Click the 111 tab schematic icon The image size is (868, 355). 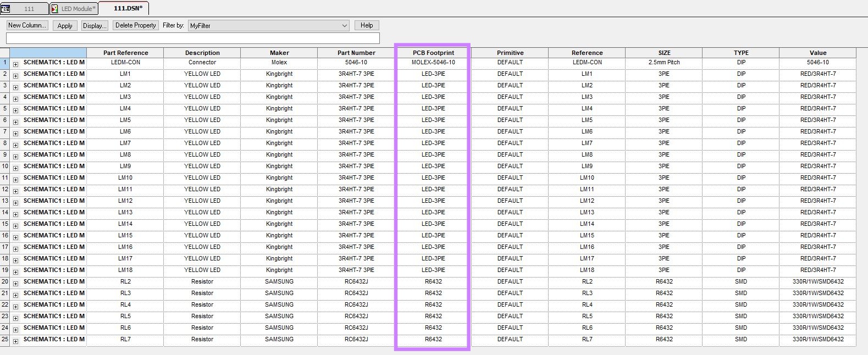(5, 9)
